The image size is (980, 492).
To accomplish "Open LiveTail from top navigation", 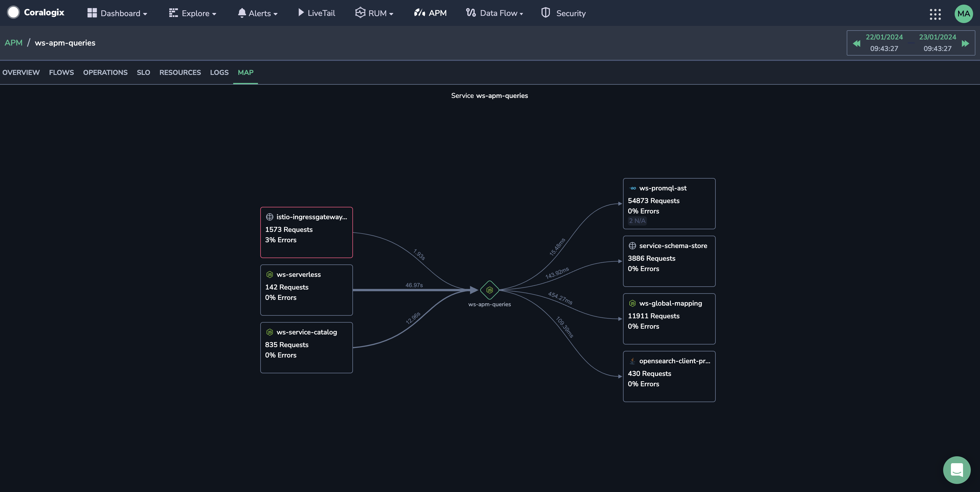I will click(316, 13).
